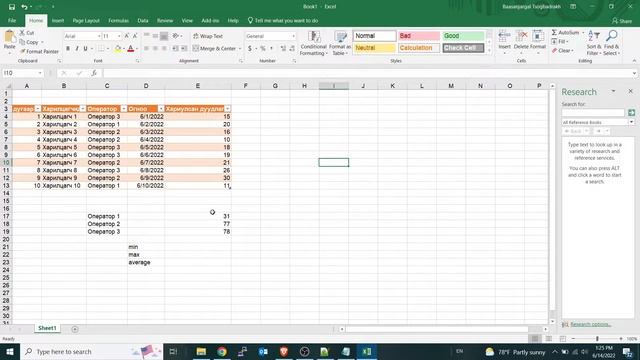Viewport: 640px width, 360px height.
Task: Toggle Italic formatting
Action: (77, 49)
